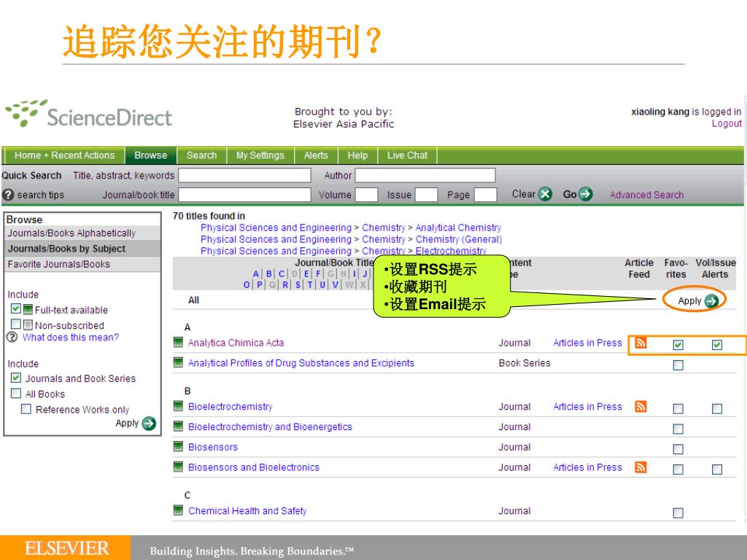The width and height of the screenshot is (747, 560).
Task: Open RSS feed for Bioelectrochemistry
Action: (x=640, y=407)
